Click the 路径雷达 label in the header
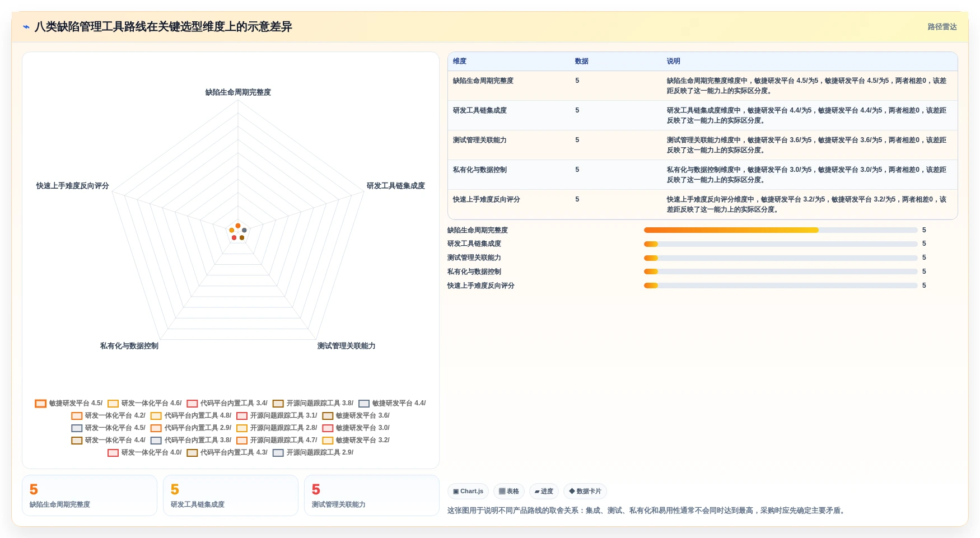Viewport: 980px width, 538px height. 942,27
